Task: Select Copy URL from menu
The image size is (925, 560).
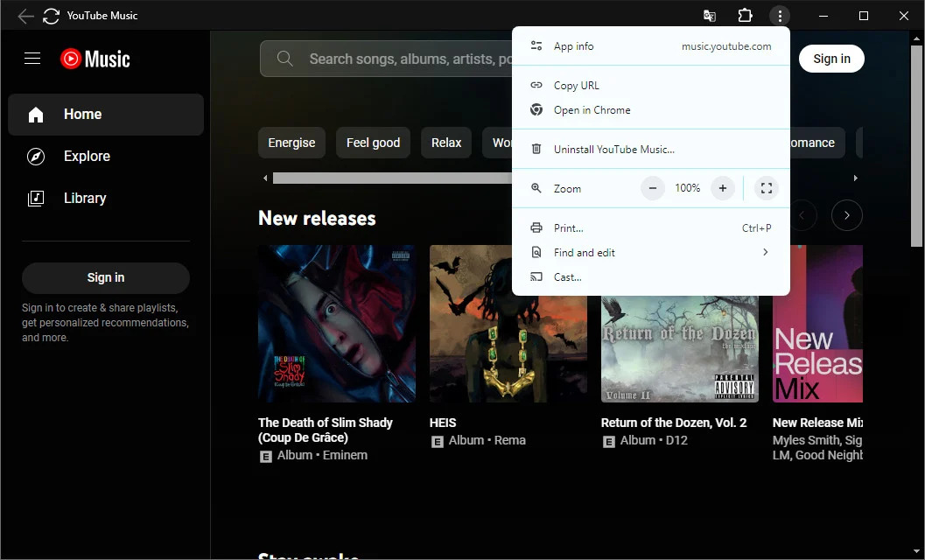Action: pyautogui.click(x=577, y=86)
